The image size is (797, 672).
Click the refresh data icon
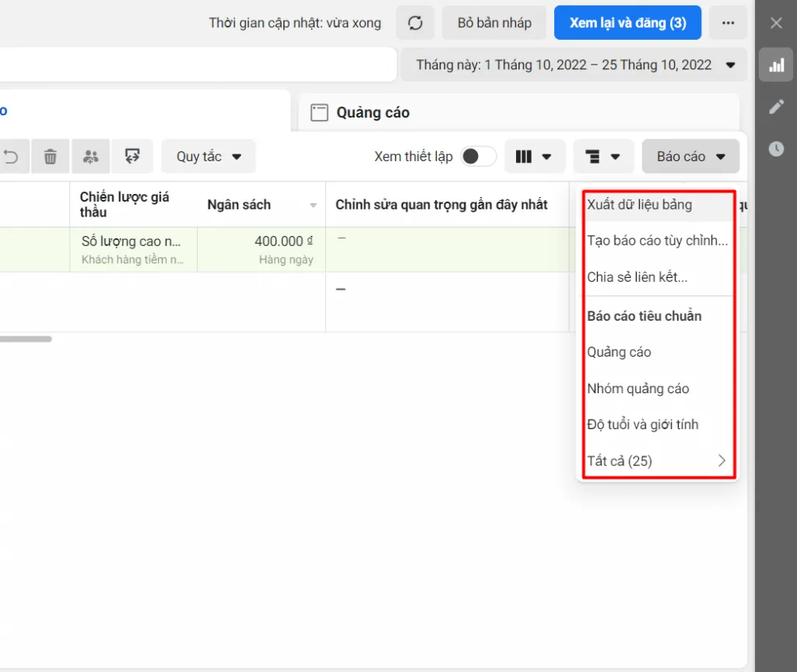tap(416, 23)
